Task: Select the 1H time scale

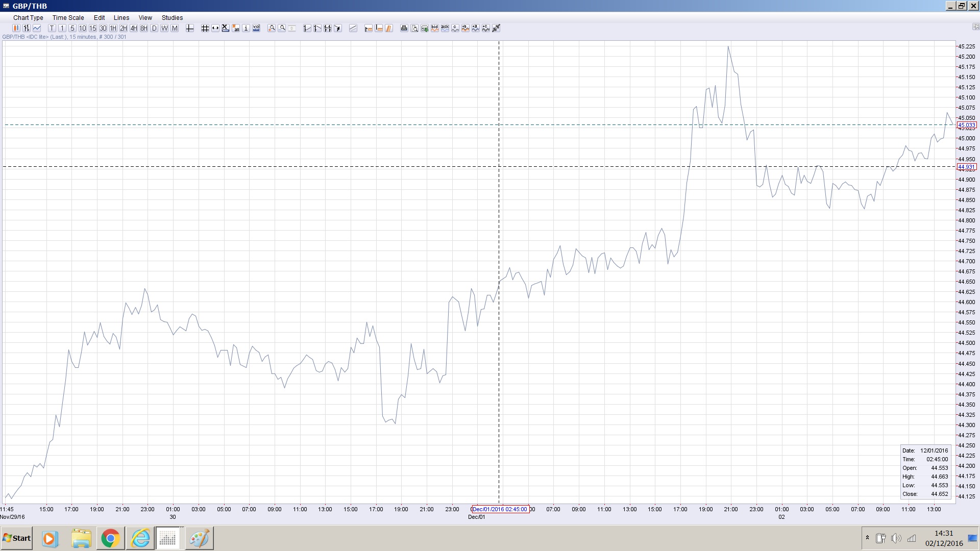Action: [x=113, y=28]
